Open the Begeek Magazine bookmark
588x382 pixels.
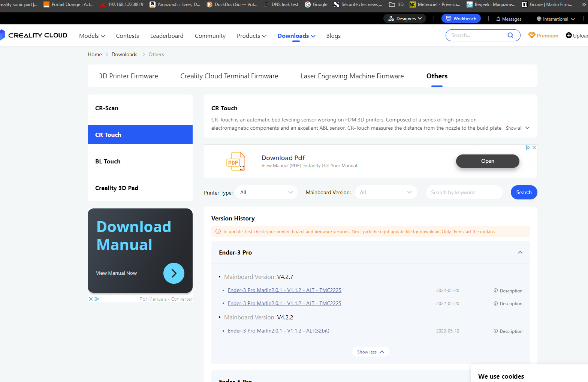pos(491,4)
